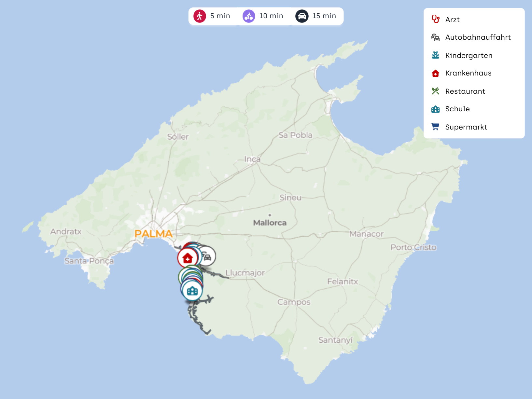
Task: Click the PALMA city label on map
Action: coord(153,234)
